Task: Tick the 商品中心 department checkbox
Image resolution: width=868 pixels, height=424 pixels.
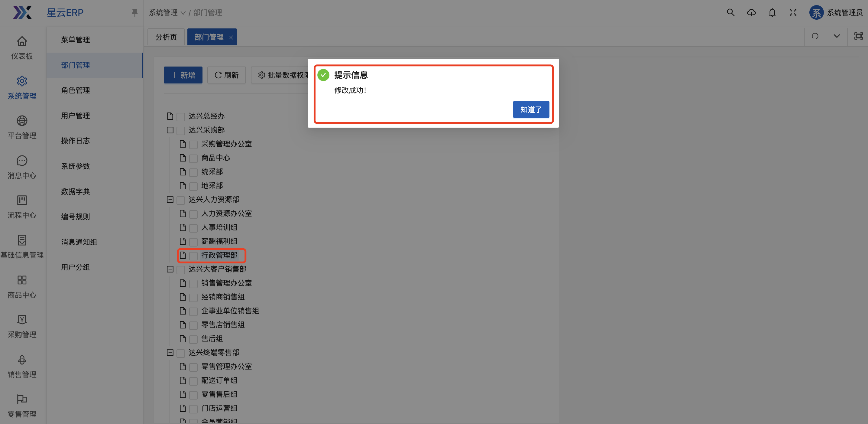Action: [193, 158]
